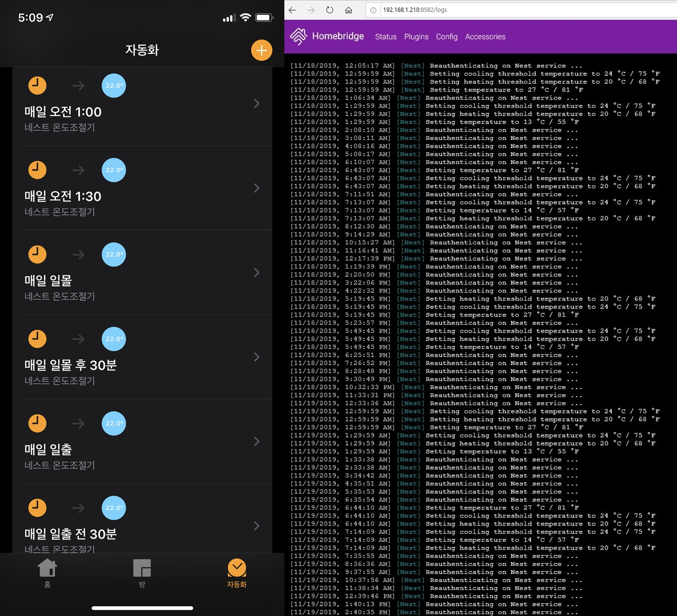677x616 pixels.
Task: Click log line at 11/18/2019 7:11:51 AM
Action: click(434, 194)
